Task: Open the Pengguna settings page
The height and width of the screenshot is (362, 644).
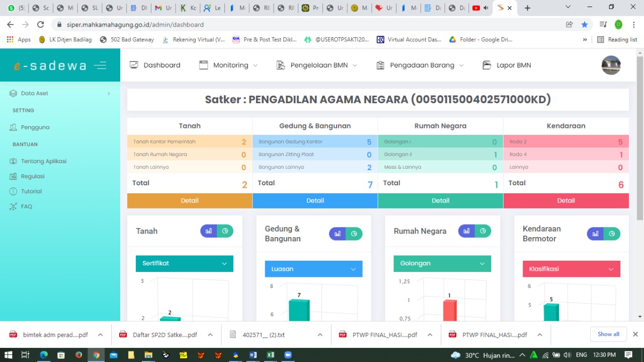Action: pos(35,127)
